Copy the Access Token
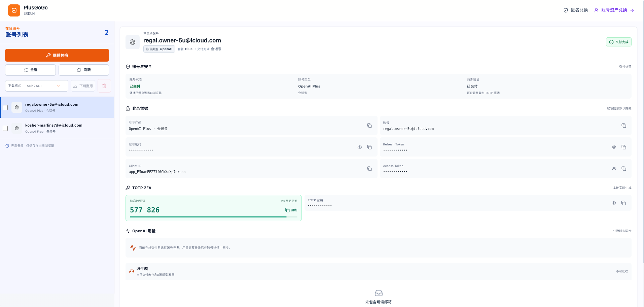Image resolution: width=644 pixels, height=307 pixels. (x=624, y=169)
